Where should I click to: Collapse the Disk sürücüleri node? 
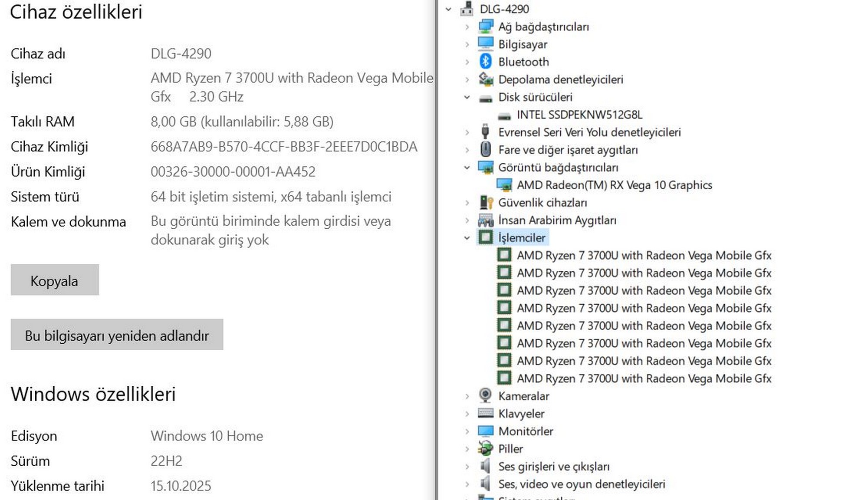tap(467, 97)
